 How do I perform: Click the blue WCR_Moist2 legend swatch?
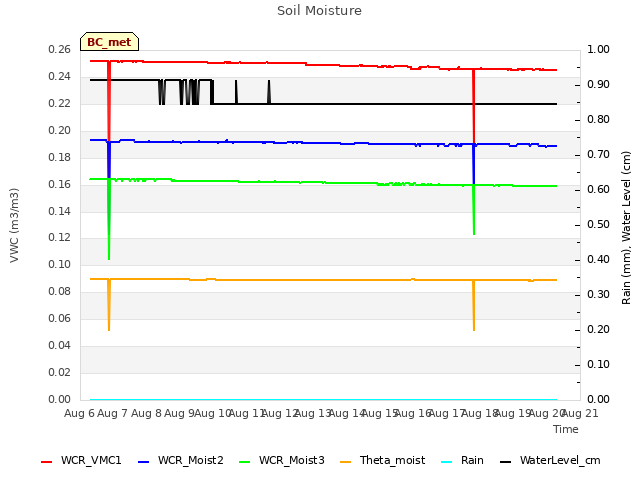144,462
